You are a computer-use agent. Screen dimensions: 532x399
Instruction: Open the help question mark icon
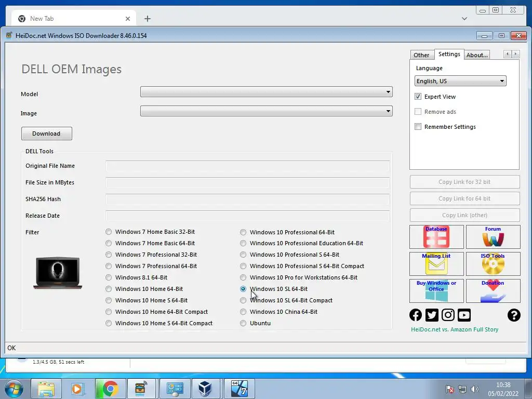(x=514, y=315)
